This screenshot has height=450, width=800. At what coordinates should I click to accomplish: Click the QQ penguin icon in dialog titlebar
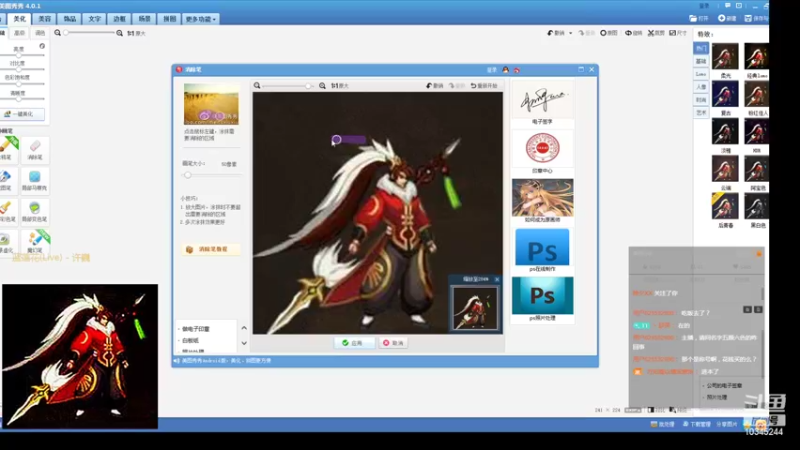506,69
